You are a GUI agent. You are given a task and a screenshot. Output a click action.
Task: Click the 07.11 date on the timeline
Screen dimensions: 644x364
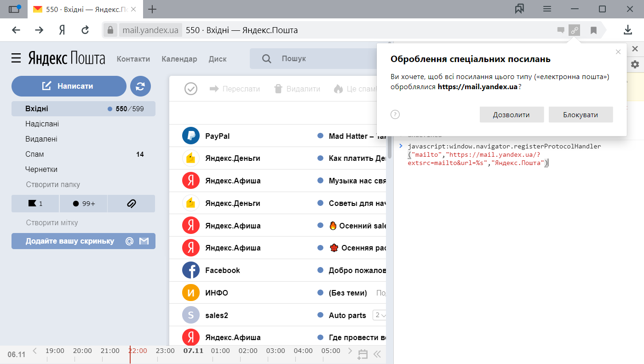pyautogui.click(x=193, y=351)
